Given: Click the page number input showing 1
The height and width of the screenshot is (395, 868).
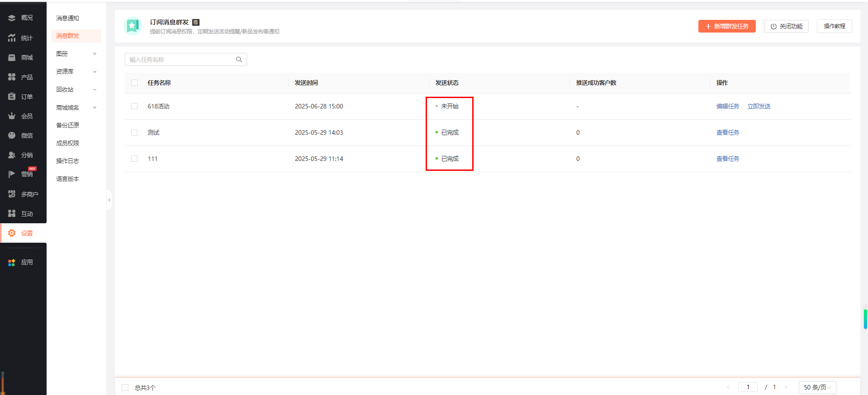Looking at the screenshot, I should pos(748,387).
